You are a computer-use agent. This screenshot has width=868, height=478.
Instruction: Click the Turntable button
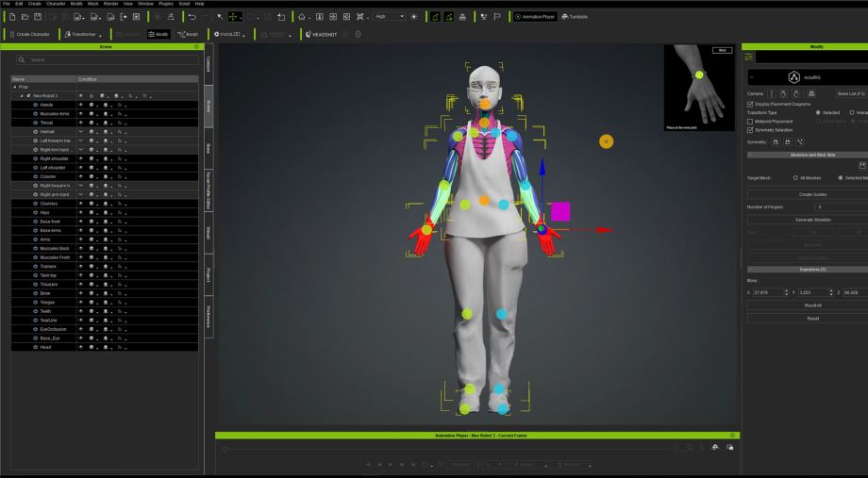pyautogui.click(x=575, y=17)
